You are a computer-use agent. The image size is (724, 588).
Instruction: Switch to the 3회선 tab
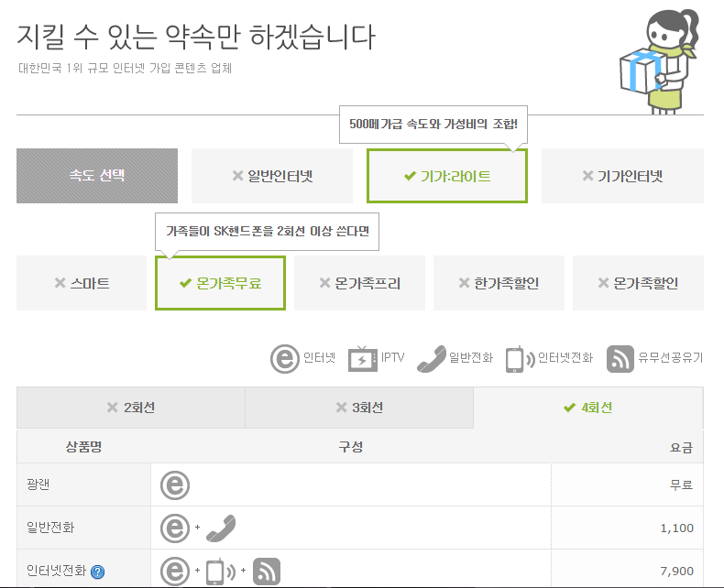click(x=358, y=408)
